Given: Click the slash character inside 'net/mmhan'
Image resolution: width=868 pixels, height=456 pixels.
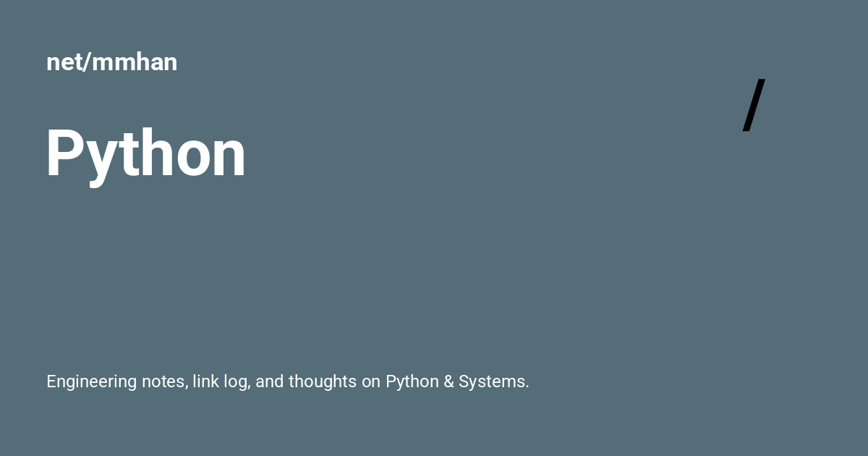Looking at the screenshot, I should click(x=87, y=62).
